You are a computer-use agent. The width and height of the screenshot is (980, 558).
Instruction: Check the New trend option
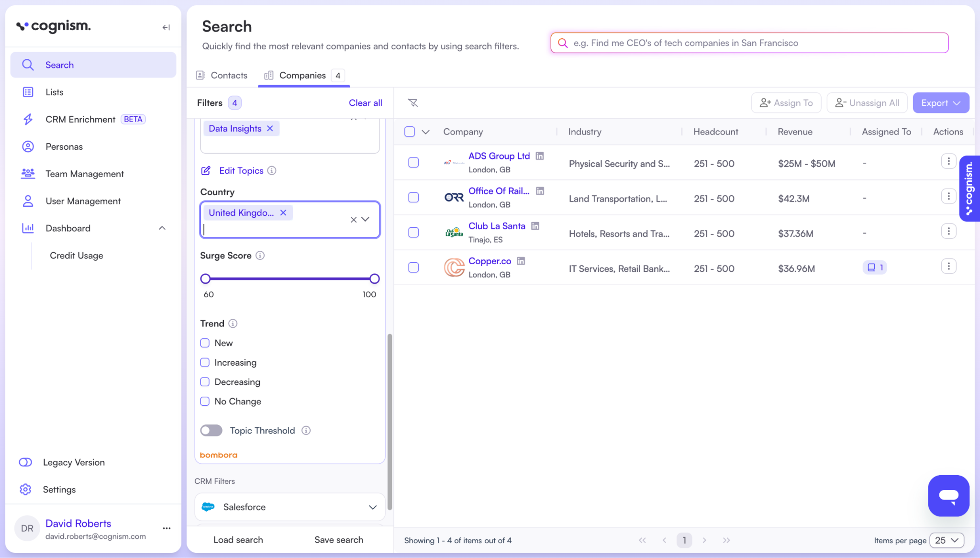pos(205,343)
